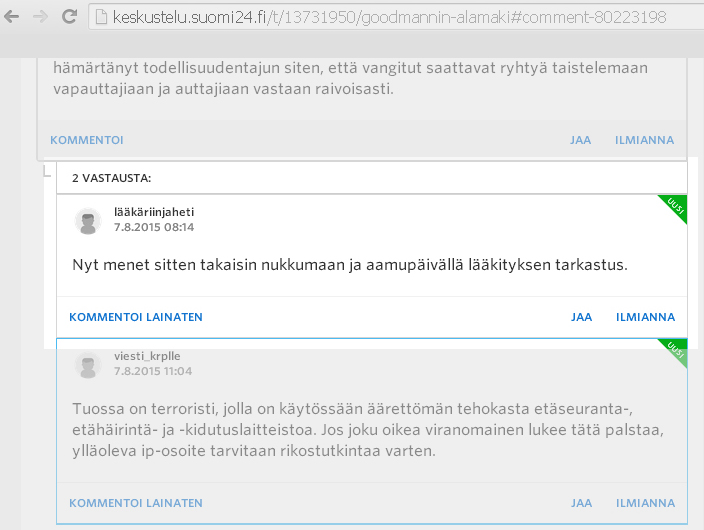Focus the URL address field
Image resolution: width=704 pixels, height=530 pixels.
pyautogui.click(x=396, y=17)
